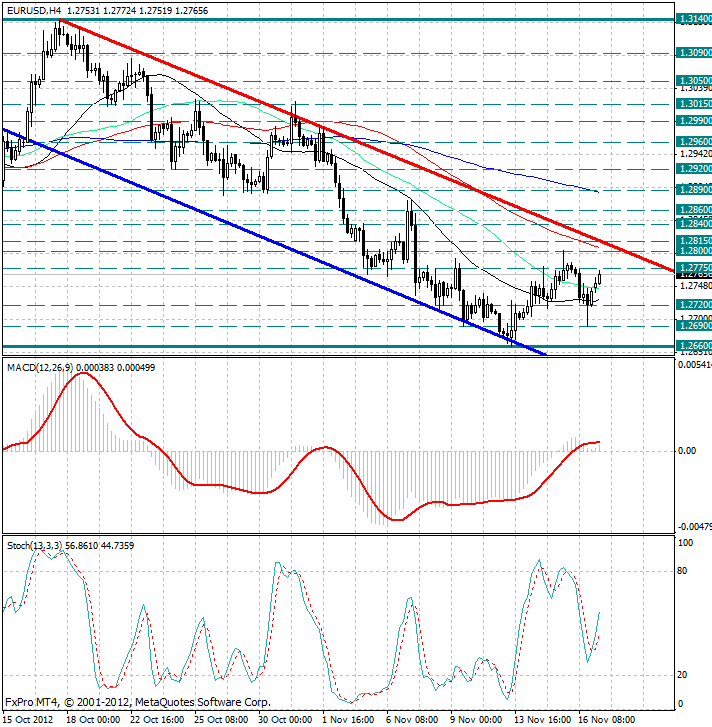Screen dimensions: 712x727
Task: Click the 16 Nov 08:00 time label
Action: click(606, 720)
